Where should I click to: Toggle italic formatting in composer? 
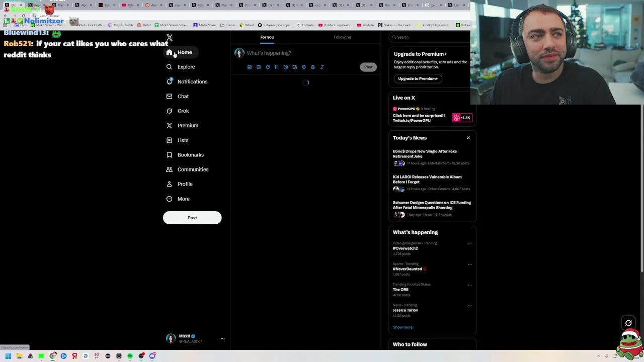point(322,67)
